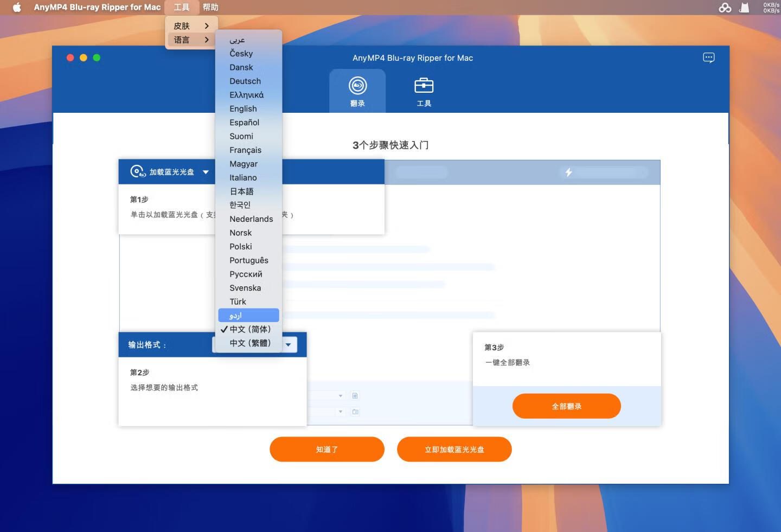Click the feedback chat bubble icon
Viewport: 781px width, 532px height.
click(x=708, y=58)
